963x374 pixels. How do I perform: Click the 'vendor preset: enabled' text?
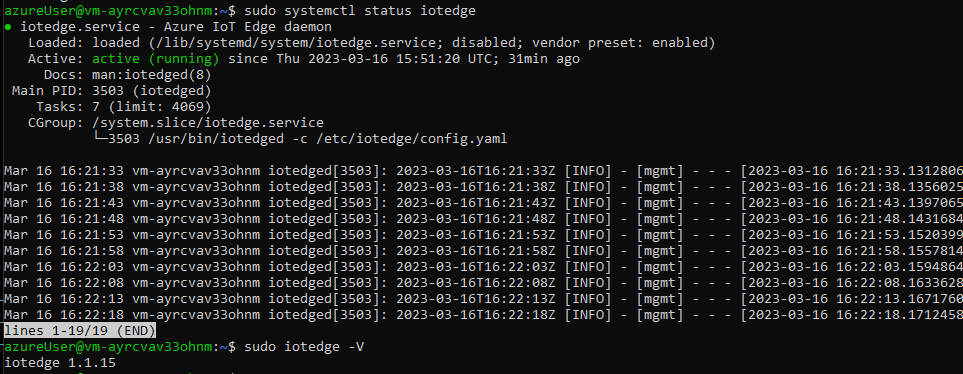tap(620, 43)
